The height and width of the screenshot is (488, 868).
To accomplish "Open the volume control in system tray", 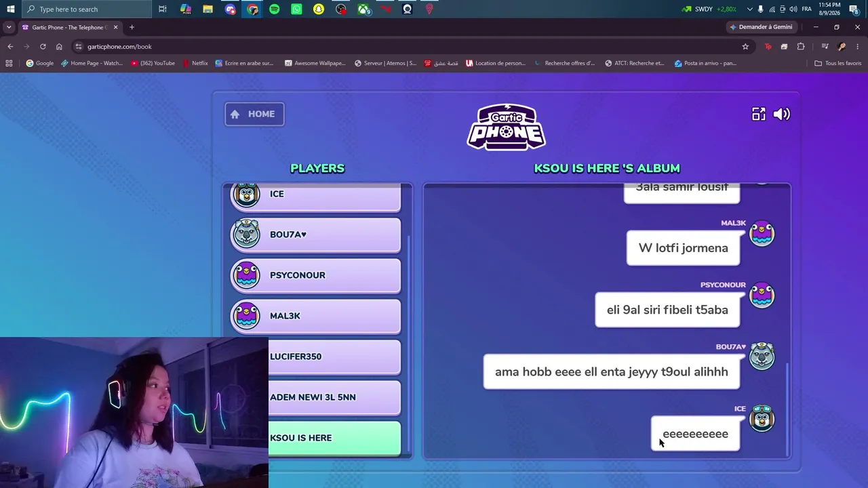I will point(793,9).
